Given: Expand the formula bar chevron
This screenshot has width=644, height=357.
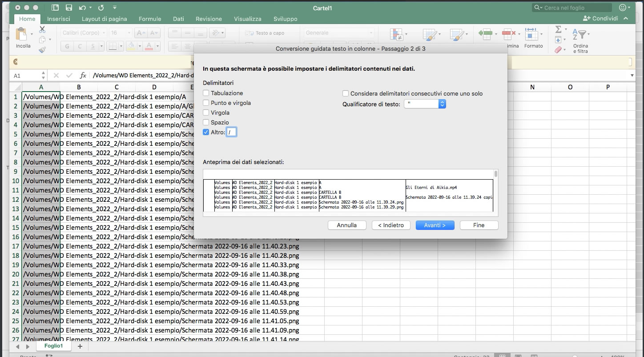Looking at the screenshot, I should [632, 76].
